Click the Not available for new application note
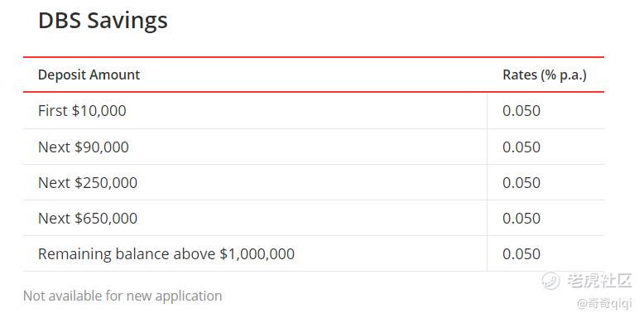The width and height of the screenshot is (644, 318). [123, 296]
